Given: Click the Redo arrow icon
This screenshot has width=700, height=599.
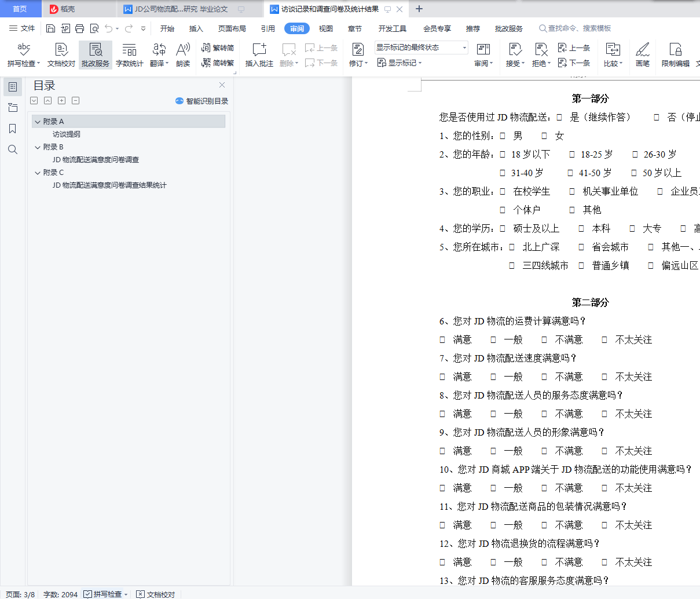Looking at the screenshot, I should 129,28.
